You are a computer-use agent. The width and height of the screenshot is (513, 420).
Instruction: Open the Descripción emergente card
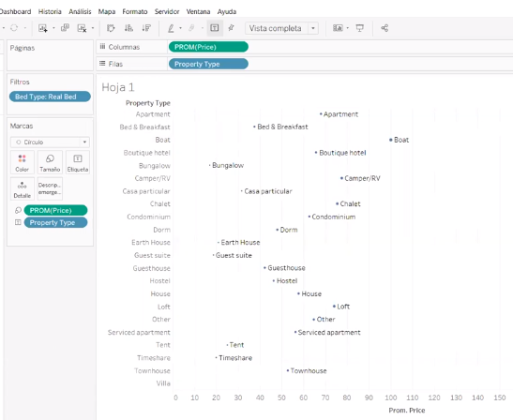click(x=50, y=188)
